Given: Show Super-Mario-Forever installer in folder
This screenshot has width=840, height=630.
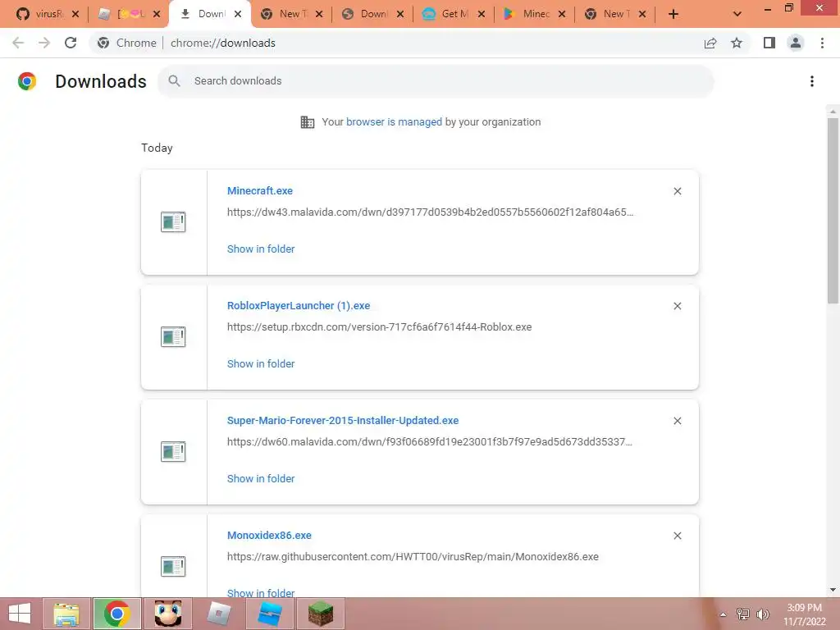Looking at the screenshot, I should point(261,479).
